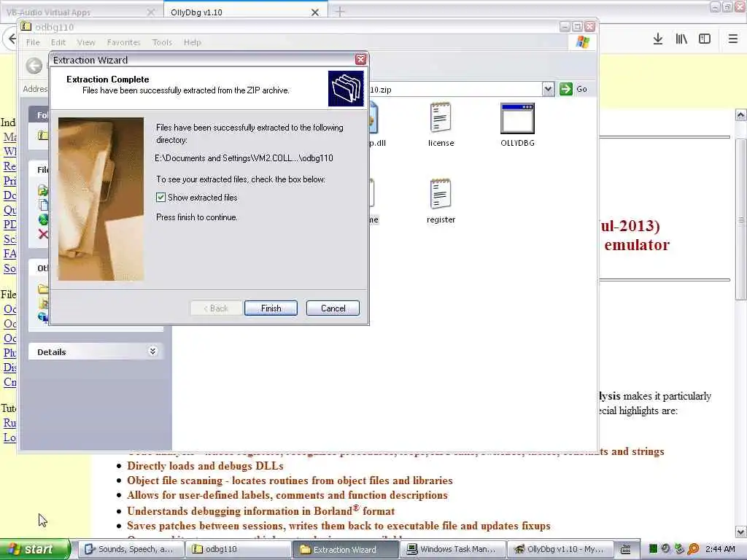Click the Windows flag logo in odbg110
Viewport: 747px width, 560px height.
tap(583, 42)
